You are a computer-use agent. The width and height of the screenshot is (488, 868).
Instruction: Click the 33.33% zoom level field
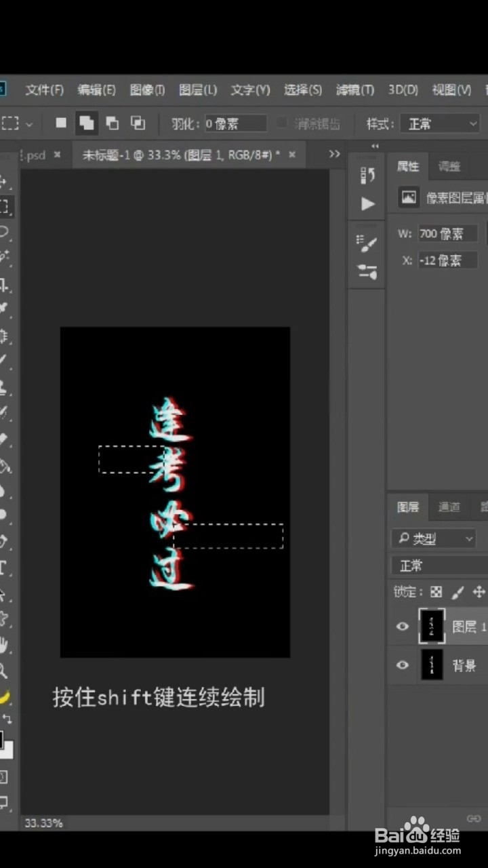(x=43, y=823)
